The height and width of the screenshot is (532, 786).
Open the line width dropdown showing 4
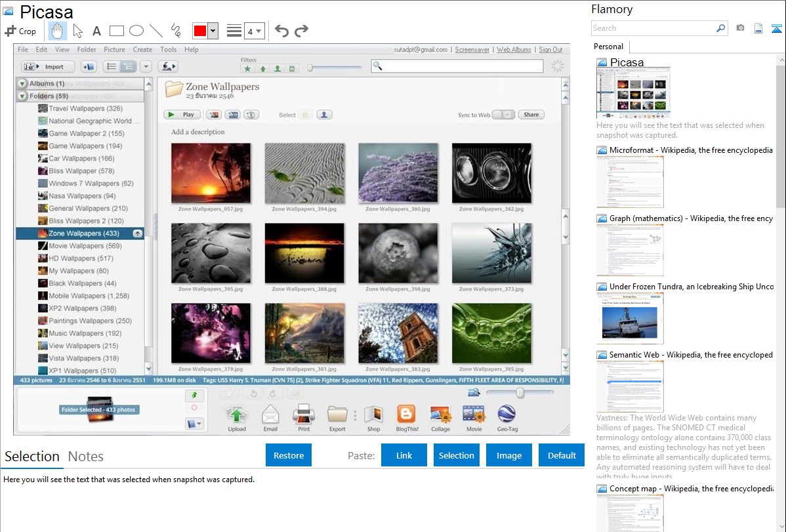point(255,31)
